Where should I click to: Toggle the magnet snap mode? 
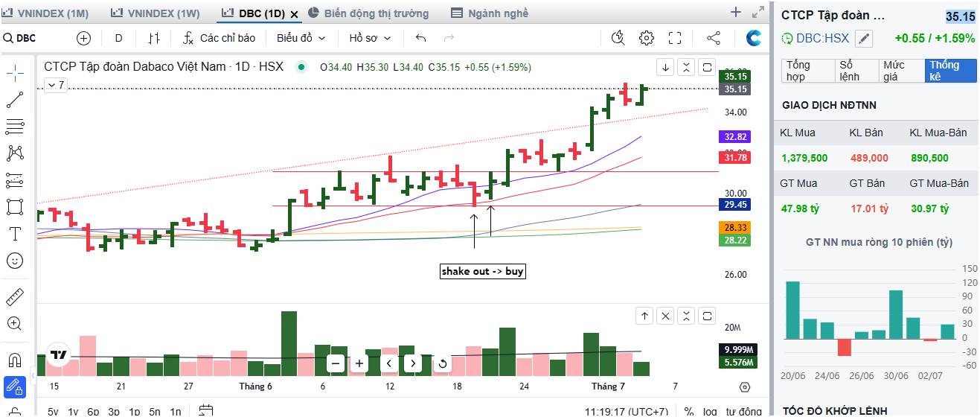pyautogui.click(x=15, y=360)
